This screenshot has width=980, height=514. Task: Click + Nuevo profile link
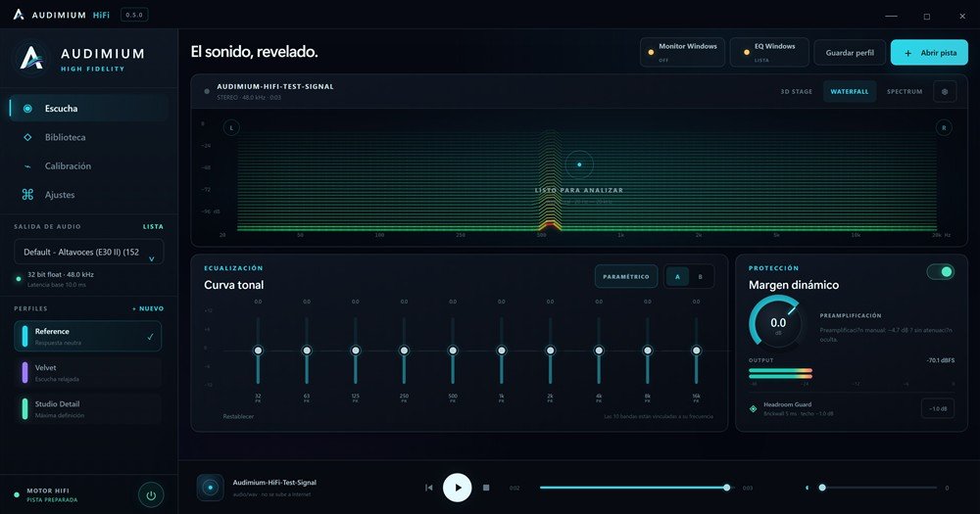[x=148, y=308]
